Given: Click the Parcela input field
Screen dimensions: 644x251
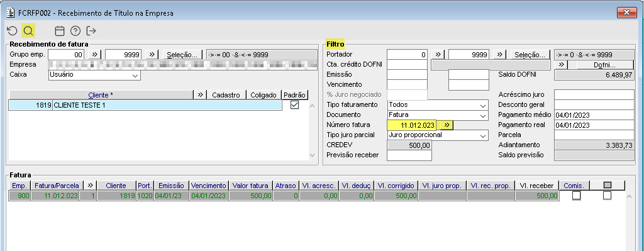Looking at the screenshot, I should pyautogui.click(x=594, y=135).
